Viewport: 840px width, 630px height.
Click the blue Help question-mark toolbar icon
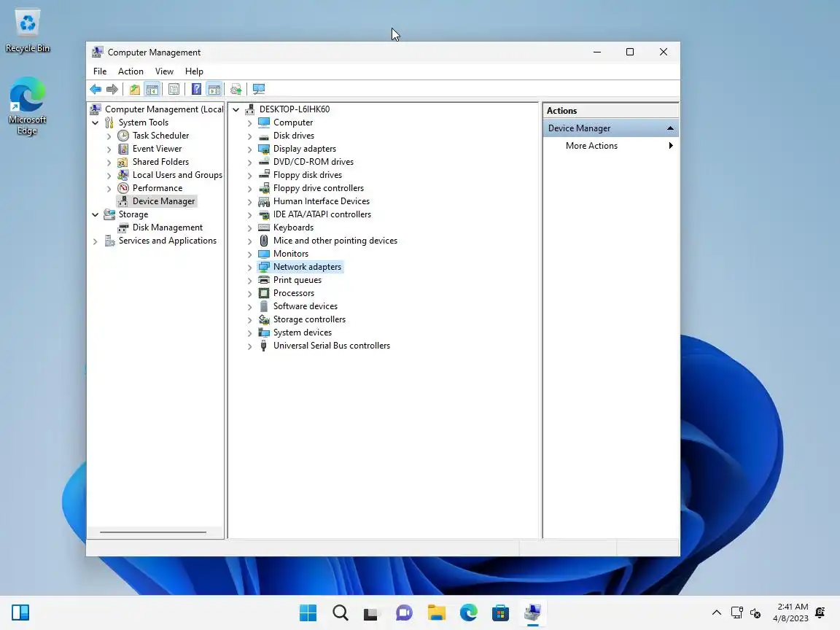[197, 89]
